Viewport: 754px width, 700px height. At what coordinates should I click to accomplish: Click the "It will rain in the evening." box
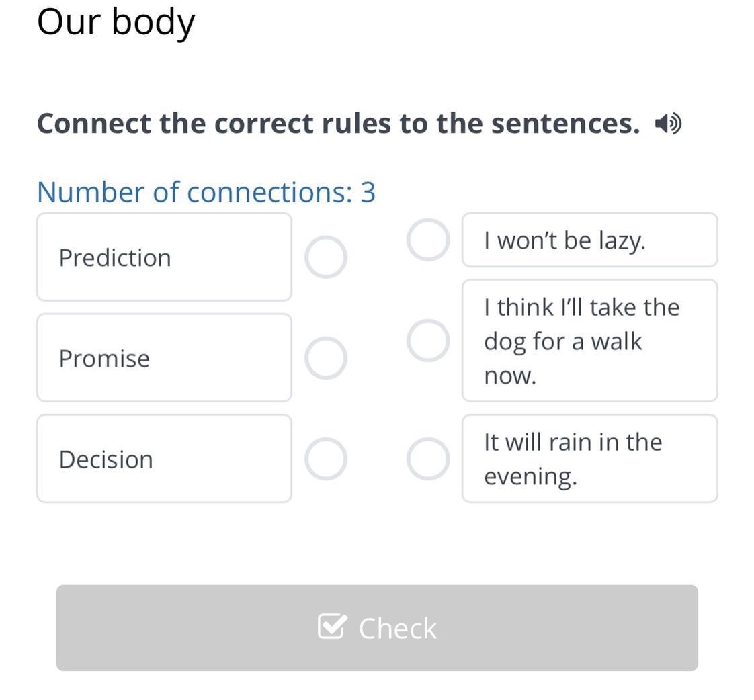590,459
